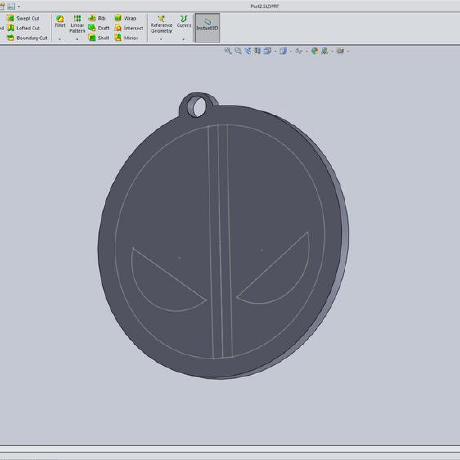Viewport: 460px width, 460px height.
Task: Click the Linear Pattern tool
Action: point(77,24)
